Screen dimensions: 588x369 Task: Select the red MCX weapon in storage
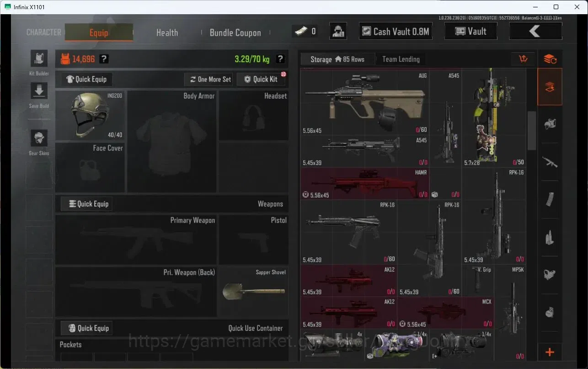tap(446, 313)
